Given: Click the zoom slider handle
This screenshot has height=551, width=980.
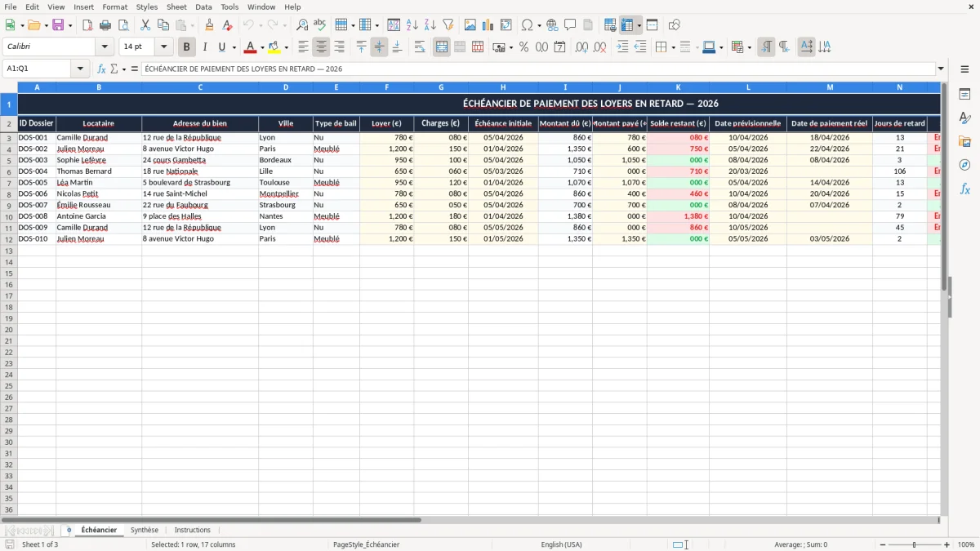Looking at the screenshot, I should (914, 544).
